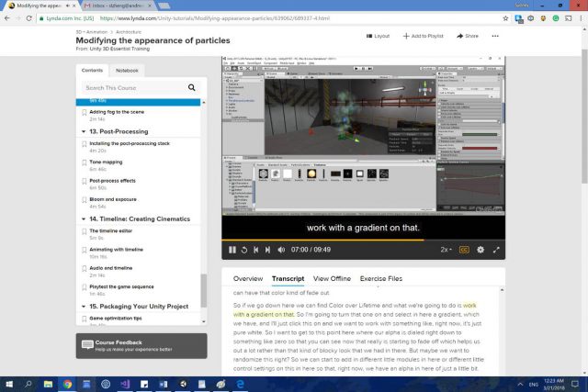Screen dimensions: 588x392
Task: Open the Windows Start menu
Action: (9, 384)
